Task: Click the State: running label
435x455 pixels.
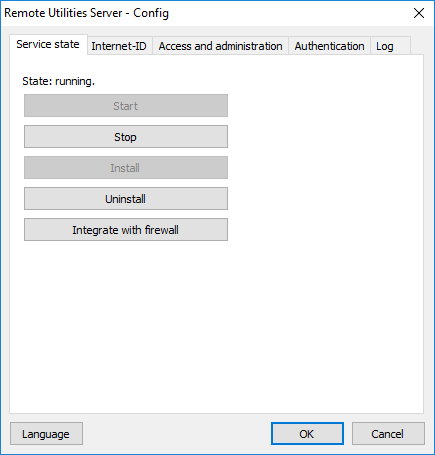Action: pos(59,81)
